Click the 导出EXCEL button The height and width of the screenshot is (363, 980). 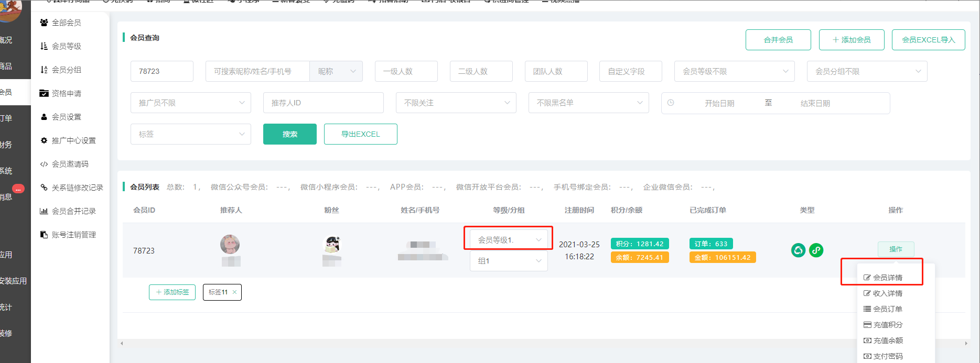point(360,134)
